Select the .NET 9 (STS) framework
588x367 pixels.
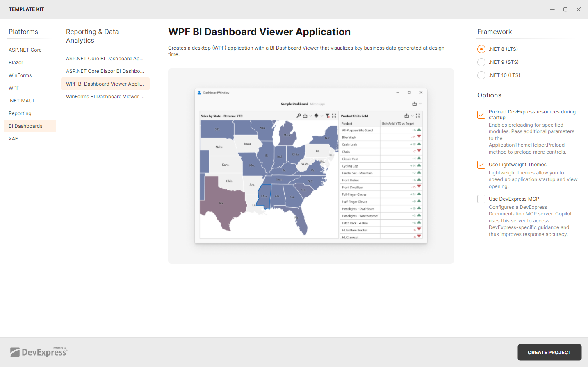pos(481,62)
